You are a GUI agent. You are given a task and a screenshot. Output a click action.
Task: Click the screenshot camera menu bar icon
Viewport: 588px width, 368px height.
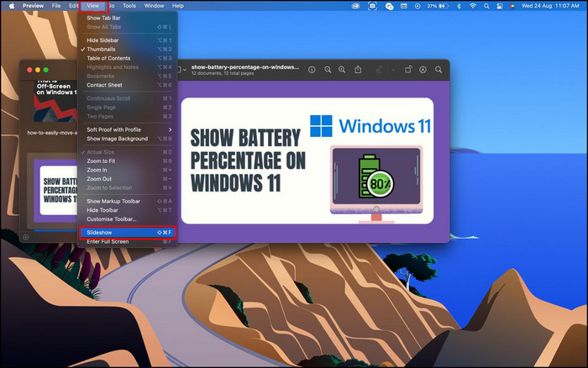coord(372,6)
